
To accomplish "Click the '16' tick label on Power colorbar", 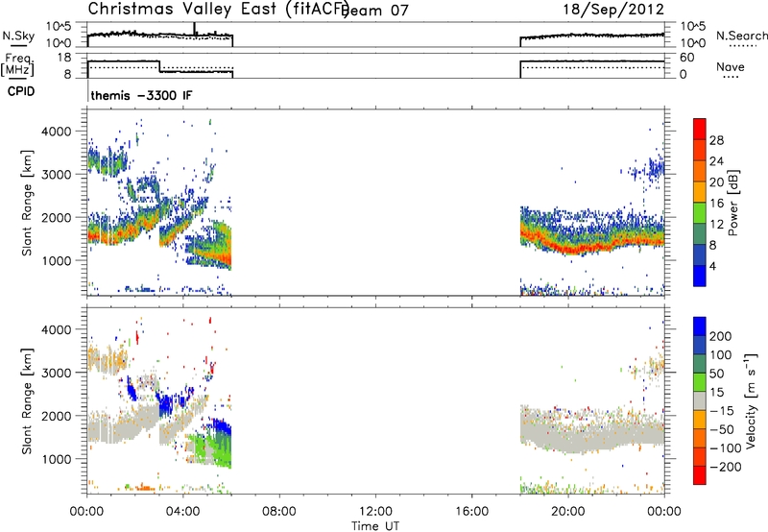I will point(716,204).
